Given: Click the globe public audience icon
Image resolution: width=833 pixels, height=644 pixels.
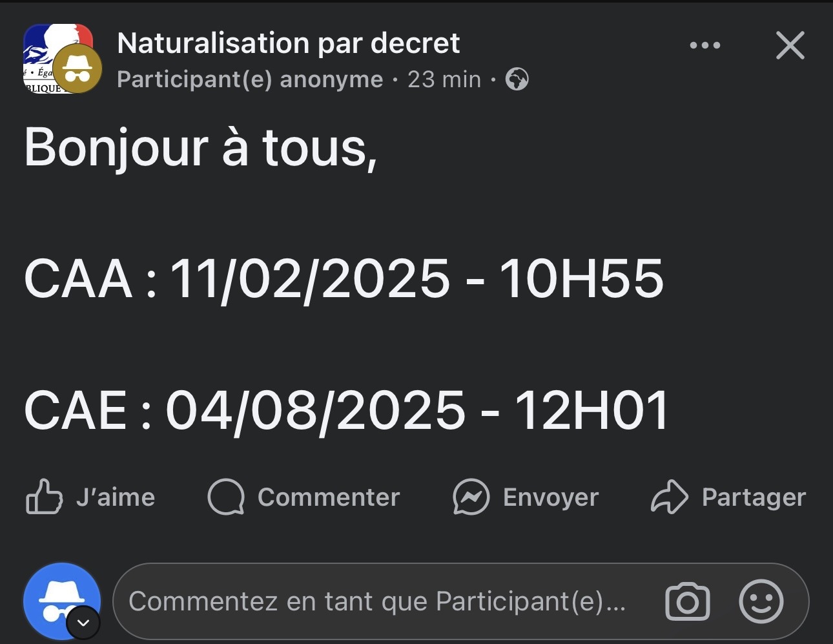Looking at the screenshot, I should [x=517, y=79].
